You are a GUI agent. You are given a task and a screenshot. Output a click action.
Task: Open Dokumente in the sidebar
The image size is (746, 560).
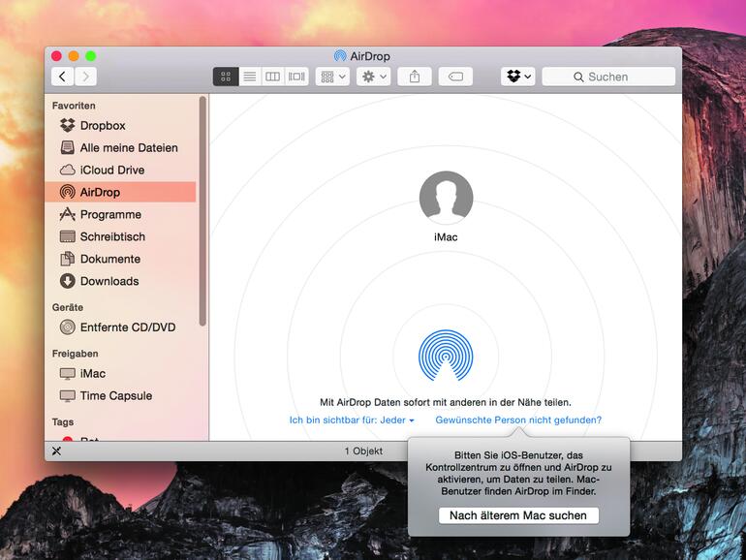[x=121, y=259]
